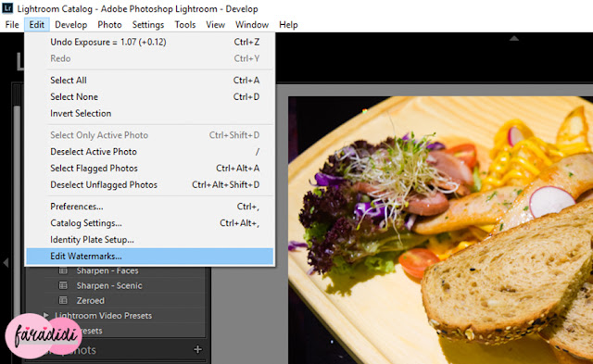The height and width of the screenshot is (364, 593).
Task: Click the Sharpen - Faces preset icon
Action: click(x=63, y=270)
